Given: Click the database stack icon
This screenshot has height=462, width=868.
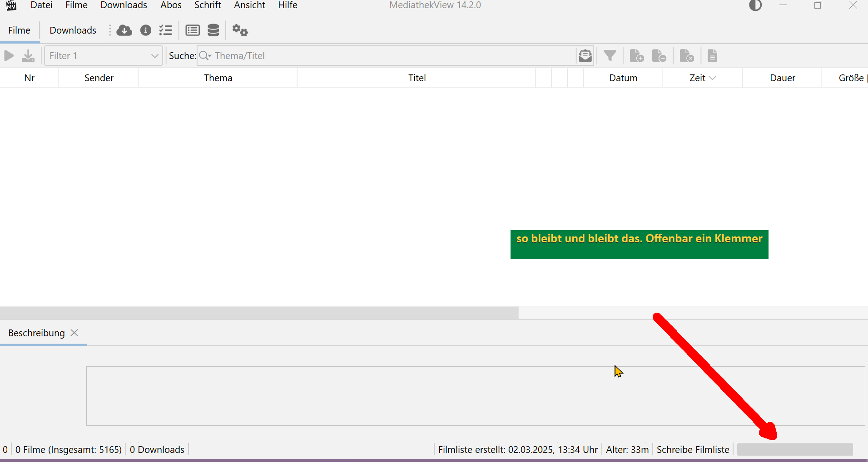Looking at the screenshot, I should 213,30.
